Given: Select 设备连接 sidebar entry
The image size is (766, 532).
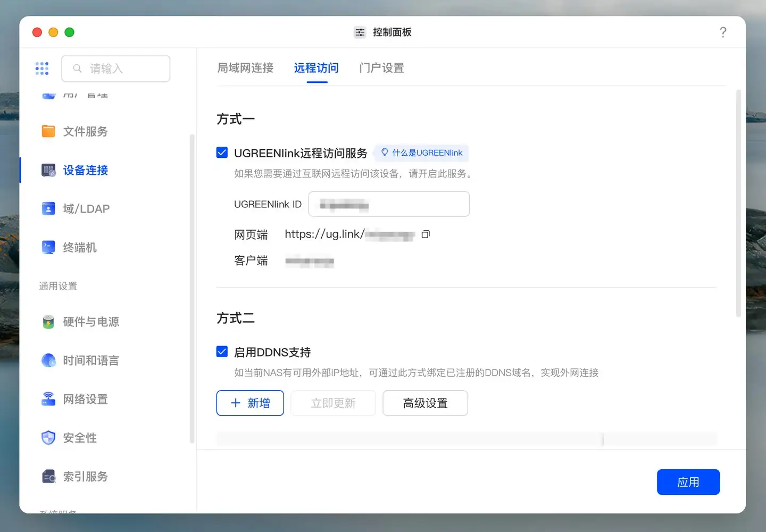Looking at the screenshot, I should pyautogui.click(x=86, y=170).
